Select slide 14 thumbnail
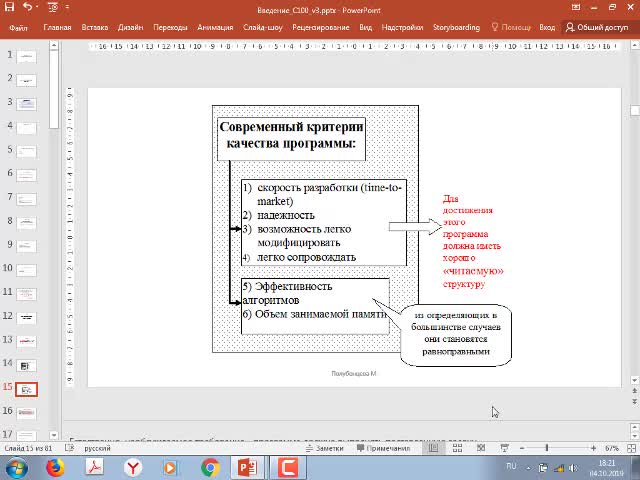Viewport: 640px width, 480px height. [27, 365]
